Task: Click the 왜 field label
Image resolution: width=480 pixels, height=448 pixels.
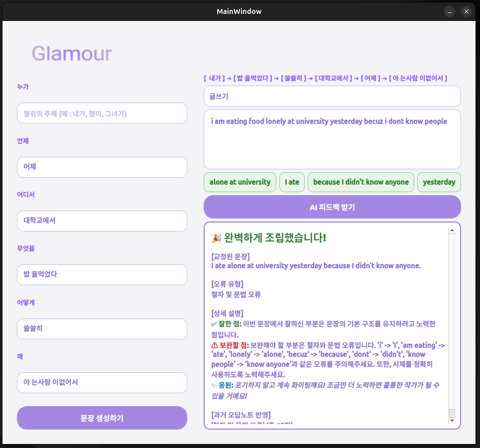Action: tap(20, 356)
